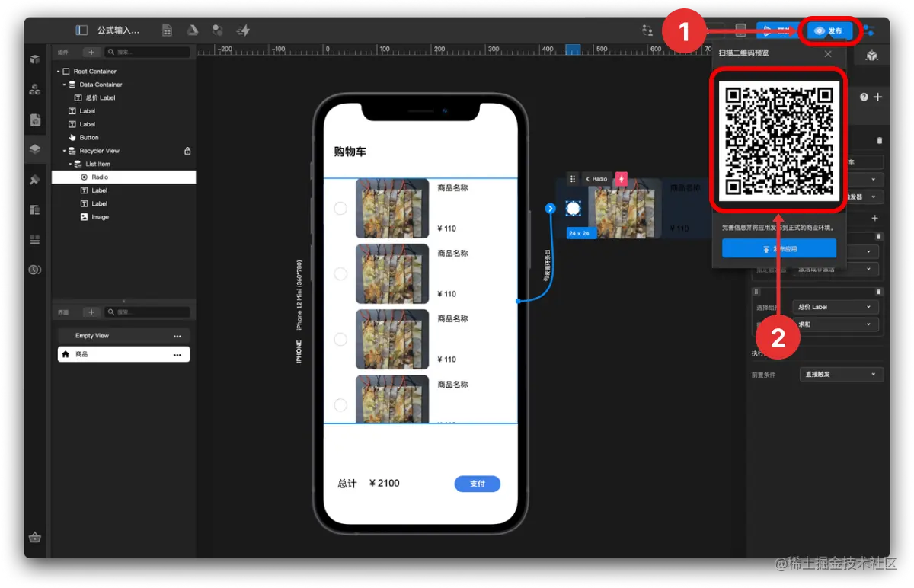The image size is (914, 588).
Task: Toggle the sidebar panel icon in title bar
Action: [81, 30]
